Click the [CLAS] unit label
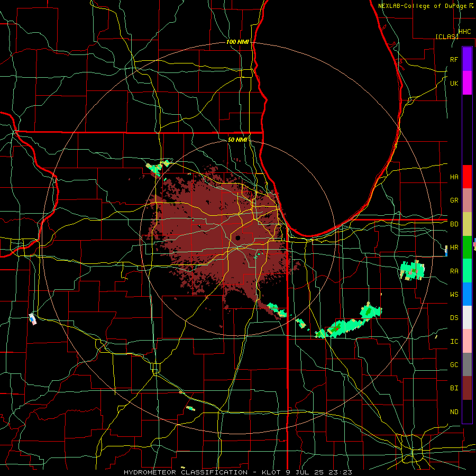Screen dimensions: 476x476 (447, 36)
